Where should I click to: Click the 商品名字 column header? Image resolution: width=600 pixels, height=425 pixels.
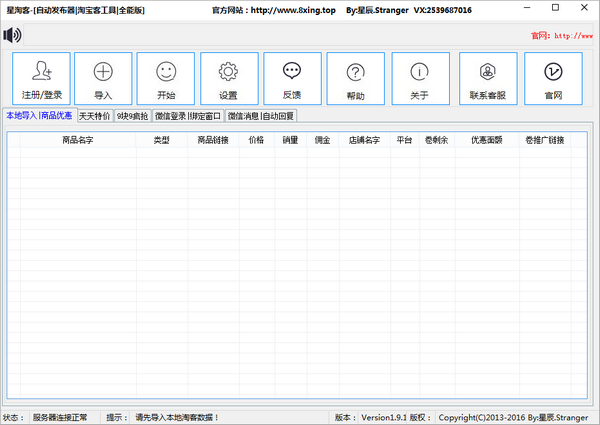pos(78,140)
